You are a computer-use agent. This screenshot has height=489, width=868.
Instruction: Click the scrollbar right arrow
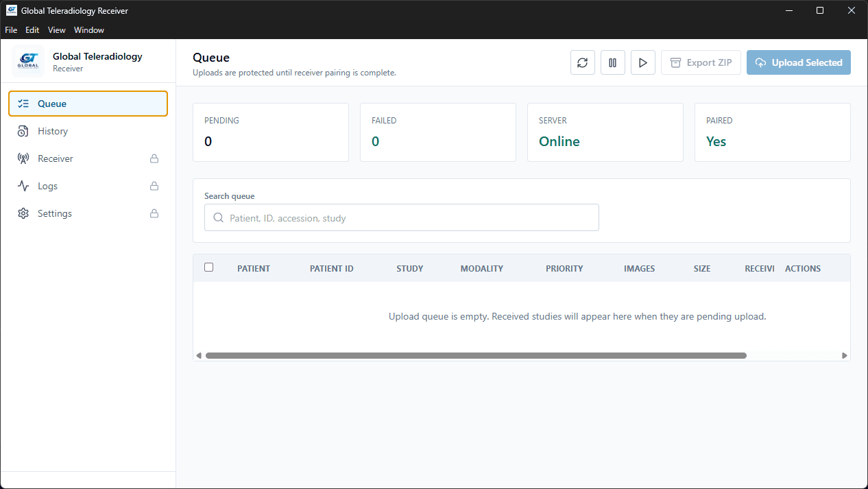pyautogui.click(x=845, y=356)
